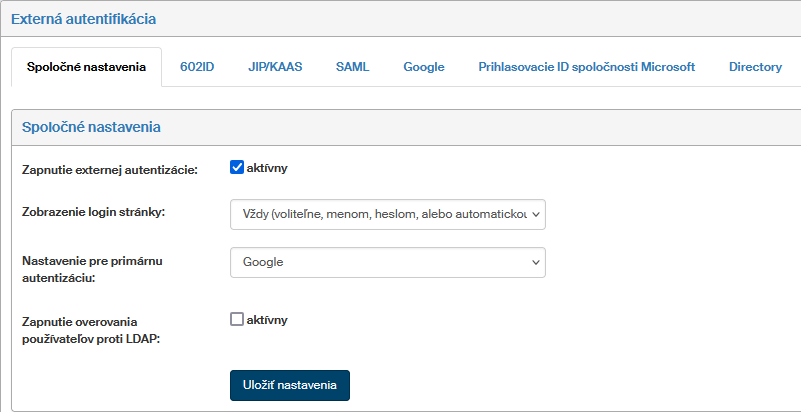
Task: Click 'Nastavenie pre primárnu autentizáciu' label
Action: 91,269
